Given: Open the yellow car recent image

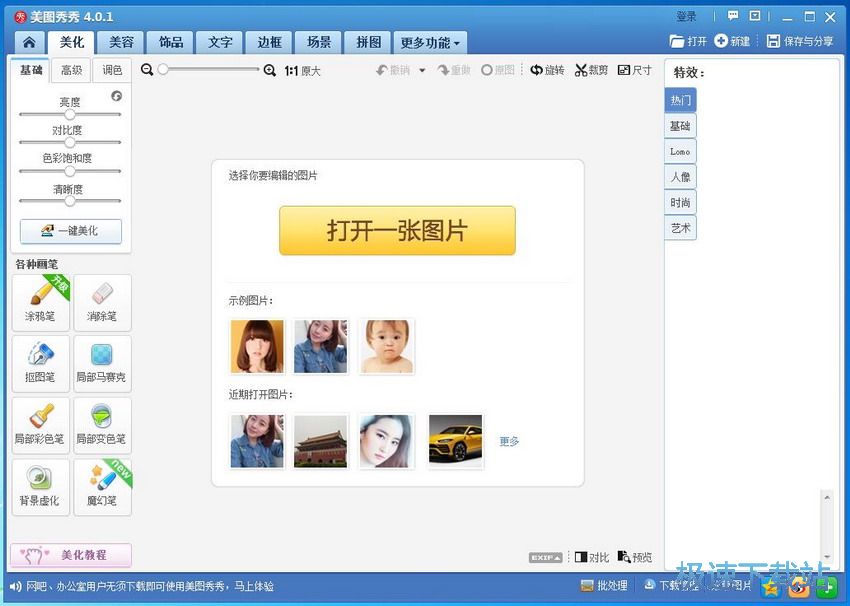Looking at the screenshot, I should click(455, 441).
